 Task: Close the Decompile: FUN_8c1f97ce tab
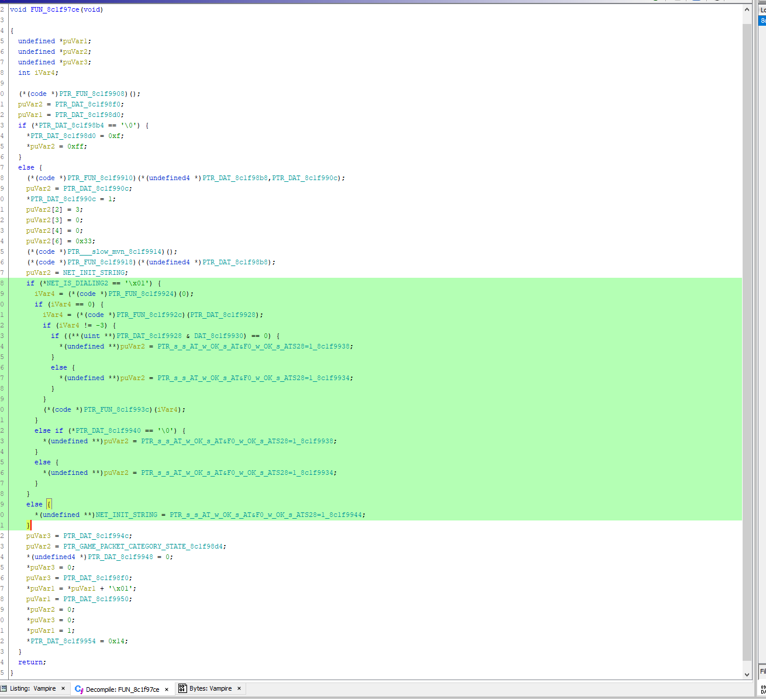[x=167, y=689]
